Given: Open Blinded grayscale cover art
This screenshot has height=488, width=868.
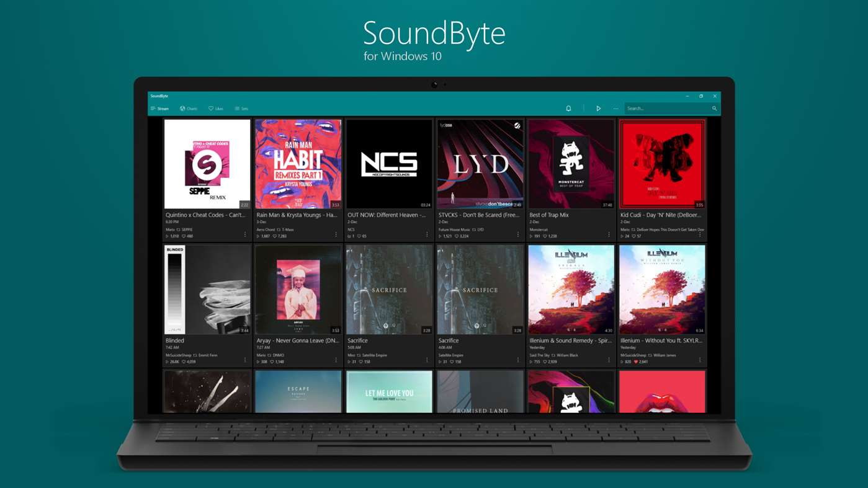Looking at the screenshot, I should 207,290.
